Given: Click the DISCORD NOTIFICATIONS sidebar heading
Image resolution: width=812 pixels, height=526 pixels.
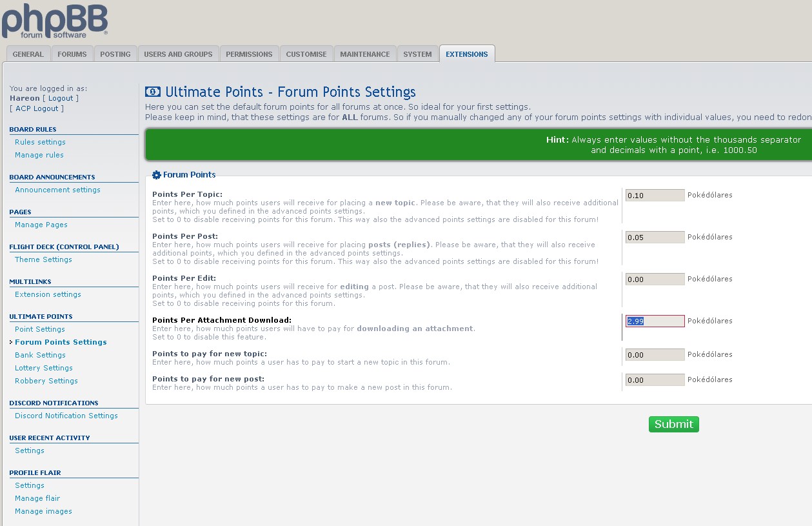Looking at the screenshot, I should [x=54, y=403].
